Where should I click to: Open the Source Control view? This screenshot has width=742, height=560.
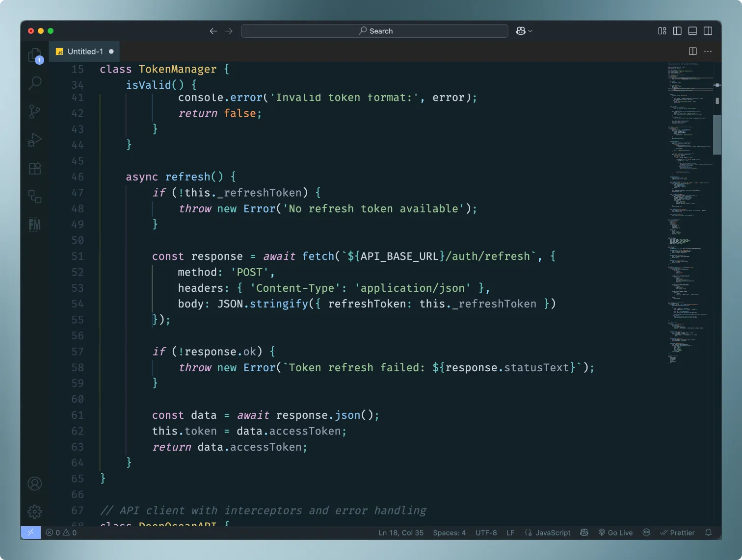pos(34,111)
